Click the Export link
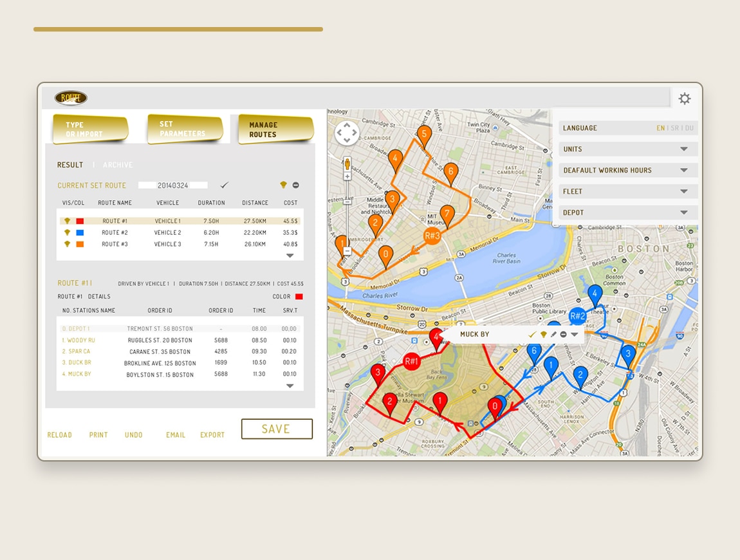Viewport: 740px width, 560px height. 212,435
